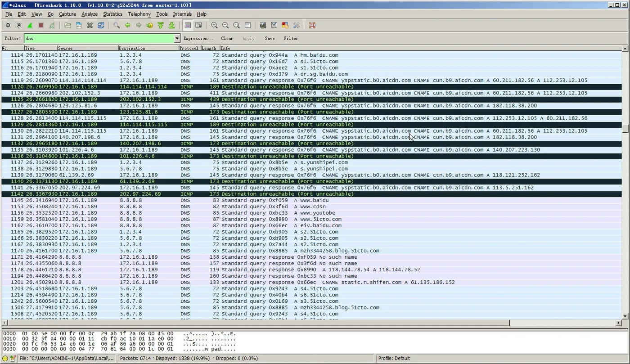Save this capture file icon
This screenshot has height=364, width=630.
(78, 25)
